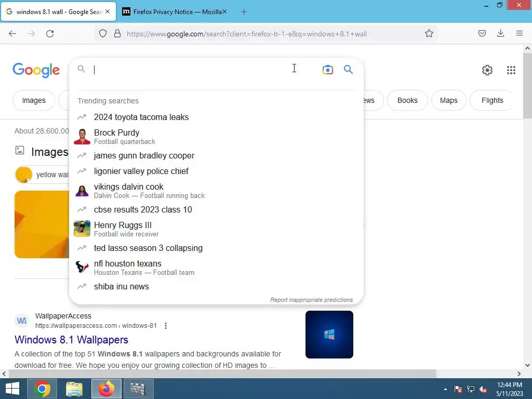The height and width of the screenshot is (399, 532).
Task: Choose james gunn bradley cooper suggestion
Action: (216, 156)
